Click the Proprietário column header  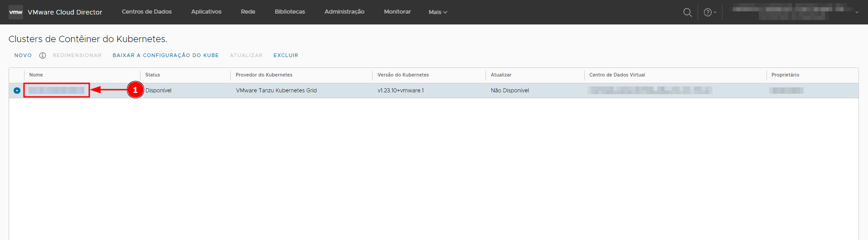785,75
